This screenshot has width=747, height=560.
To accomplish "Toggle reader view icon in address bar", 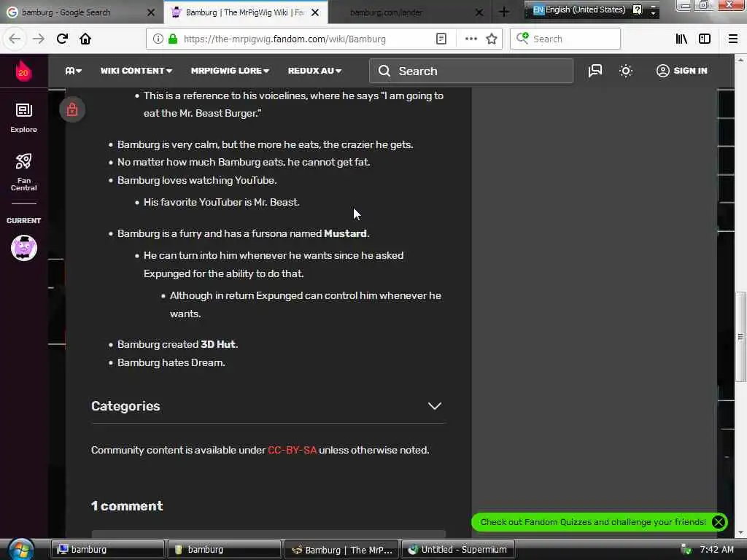I will pos(441,39).
